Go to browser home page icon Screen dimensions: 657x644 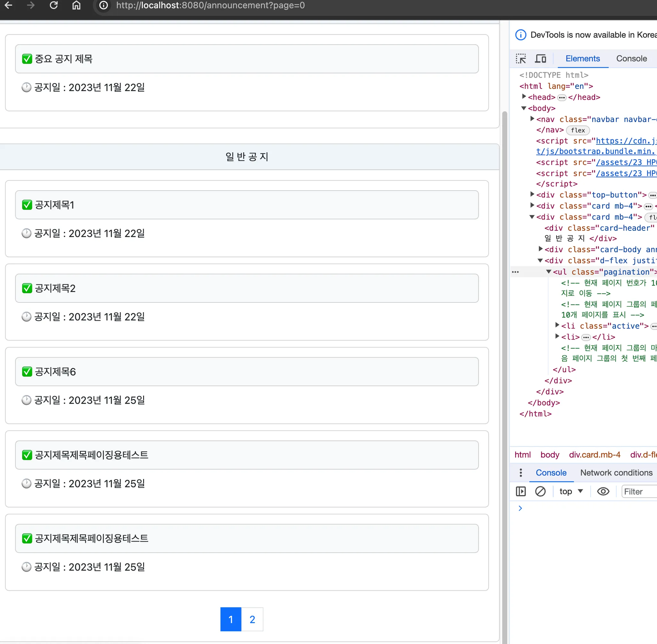tap(76, 5)
